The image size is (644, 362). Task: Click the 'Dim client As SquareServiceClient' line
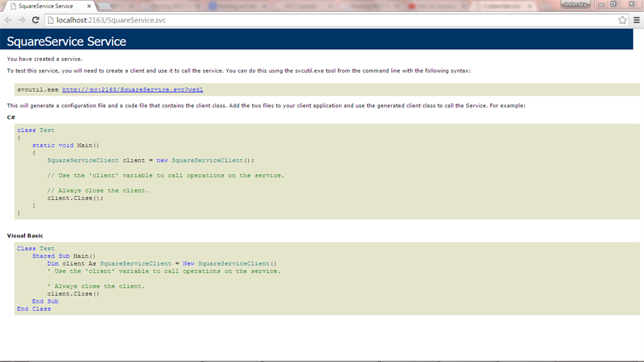point(162,263)
